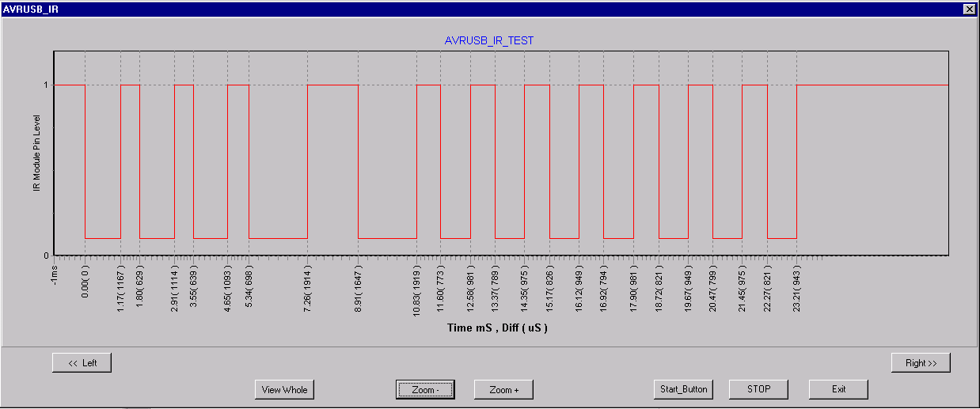Click the Y-axis value 1 label
This screenshot has height=409, width=980.
tap(46, 85)
